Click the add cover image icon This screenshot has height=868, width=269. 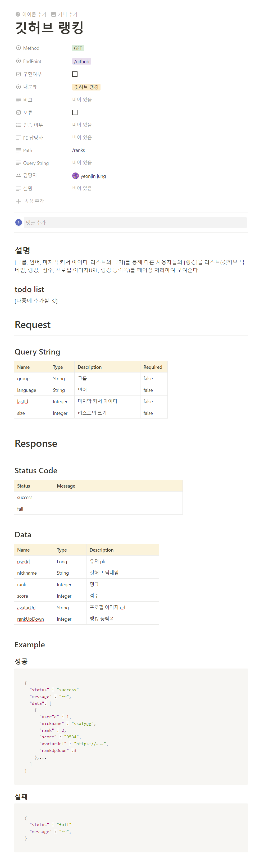coord(53,14)
